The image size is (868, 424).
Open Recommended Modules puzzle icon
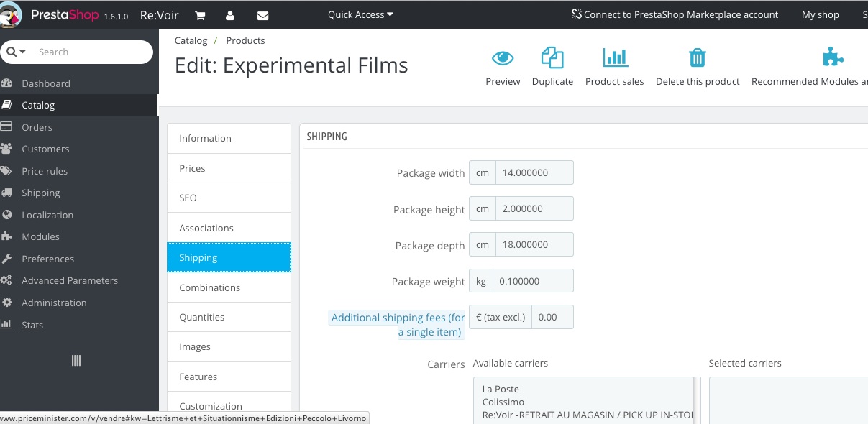point(832,58)
